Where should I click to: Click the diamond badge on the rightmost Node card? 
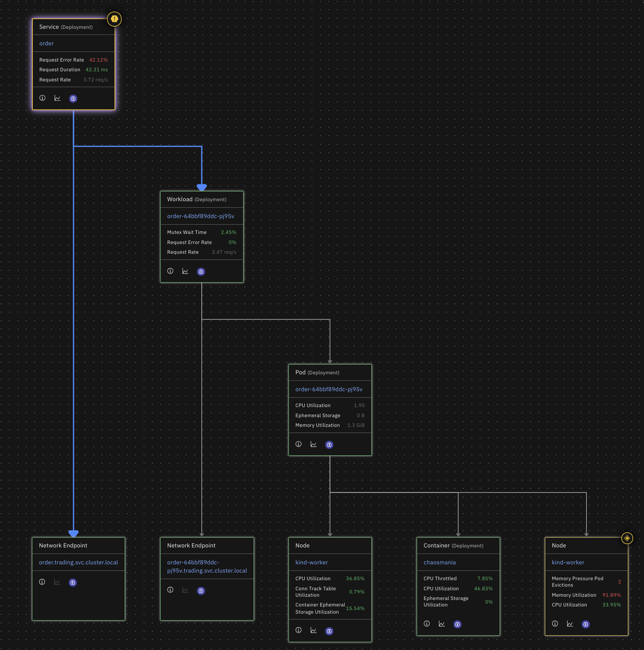click(627, 538)
